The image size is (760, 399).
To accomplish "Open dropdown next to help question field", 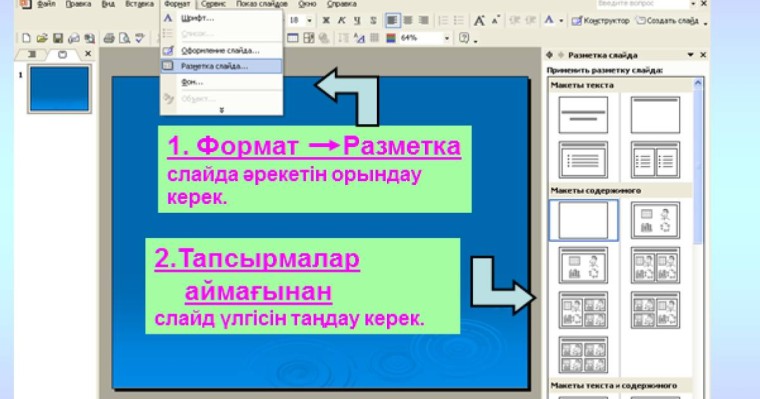I will coord(693,4).
